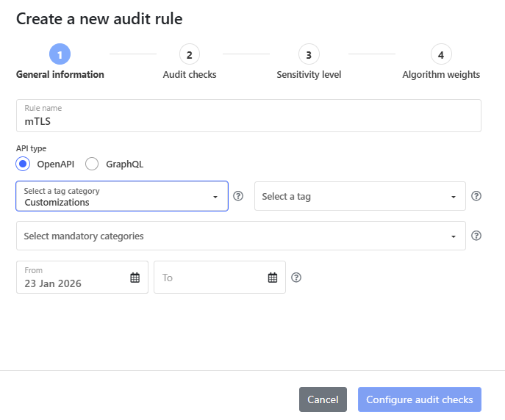The height and width of the screenshot is (420, 505).
Task: Go to step 2 Audit checks
Action: 189,54
